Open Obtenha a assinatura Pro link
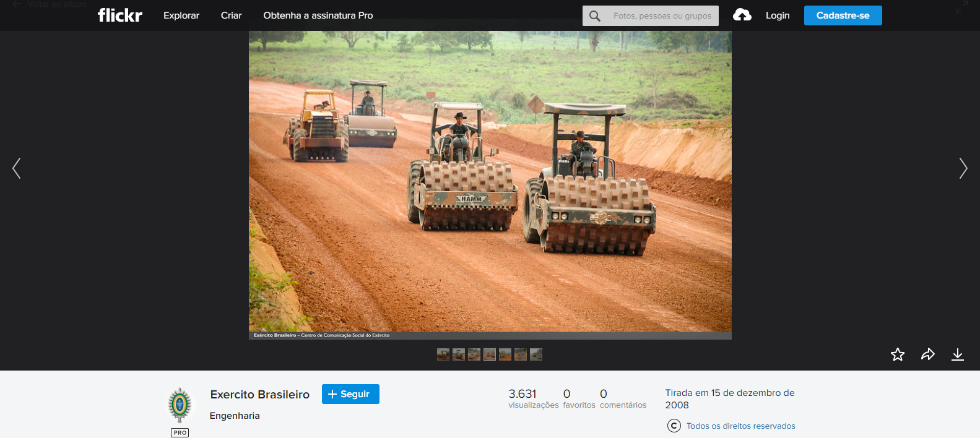 (318, 15)
